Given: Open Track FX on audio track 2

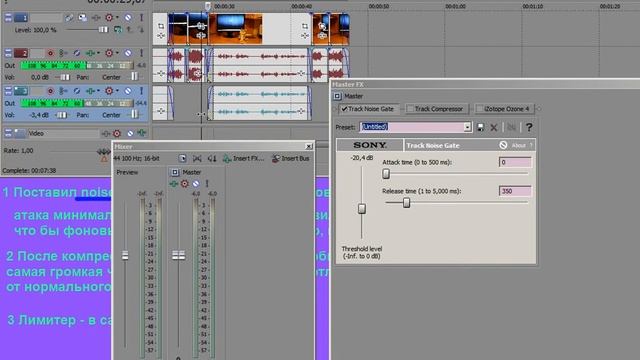Looking at the screenshot, I should pyautogui.click(x=91, y=53).
